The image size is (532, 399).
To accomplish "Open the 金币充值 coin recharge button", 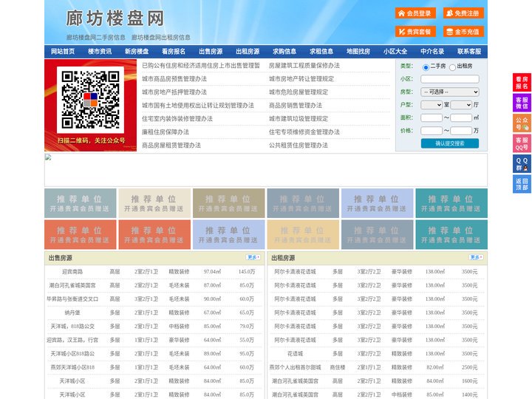I will (463, 32).
